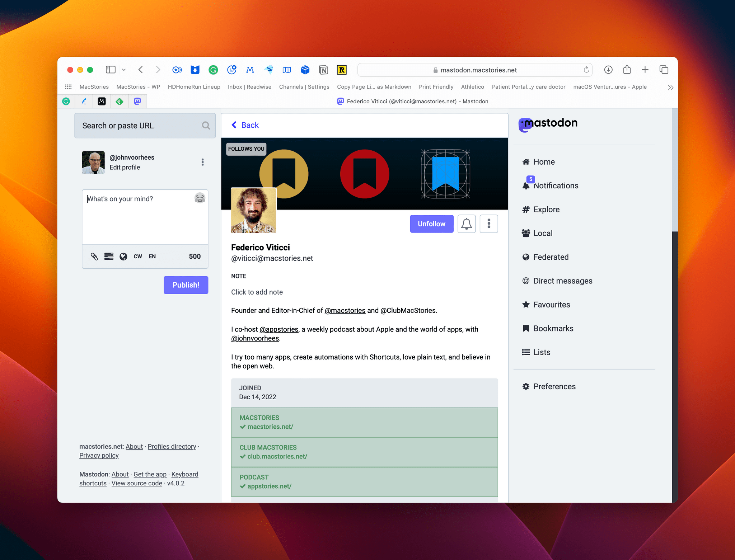Open the Print Friendly bookmark
The height and width of the screenshot is (560, 735).
[x=436, y=87]
